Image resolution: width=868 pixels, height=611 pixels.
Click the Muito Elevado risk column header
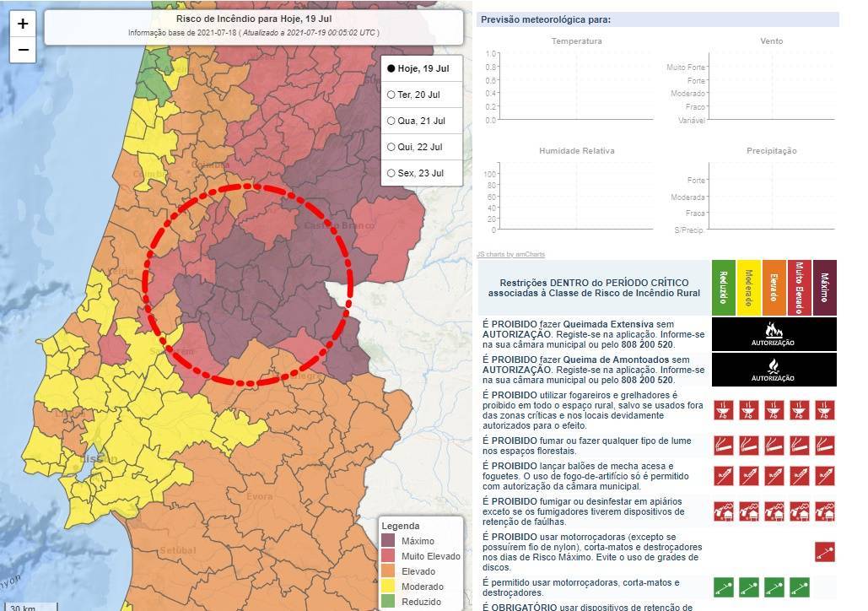799,287
